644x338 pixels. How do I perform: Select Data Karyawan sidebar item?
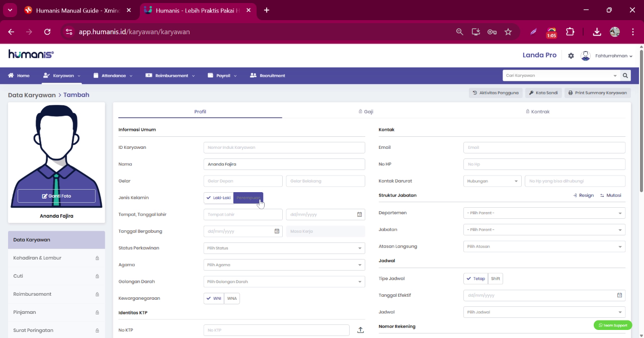[x=56, y=240]
